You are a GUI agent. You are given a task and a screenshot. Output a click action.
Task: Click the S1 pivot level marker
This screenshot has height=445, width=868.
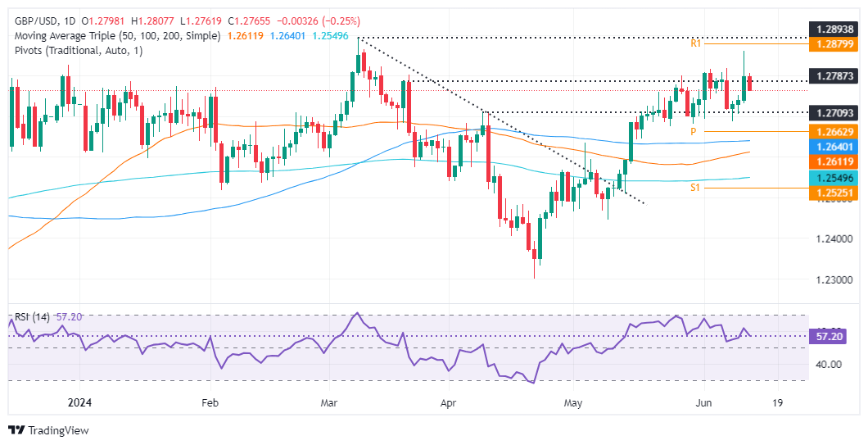click(x=696, y=188)
